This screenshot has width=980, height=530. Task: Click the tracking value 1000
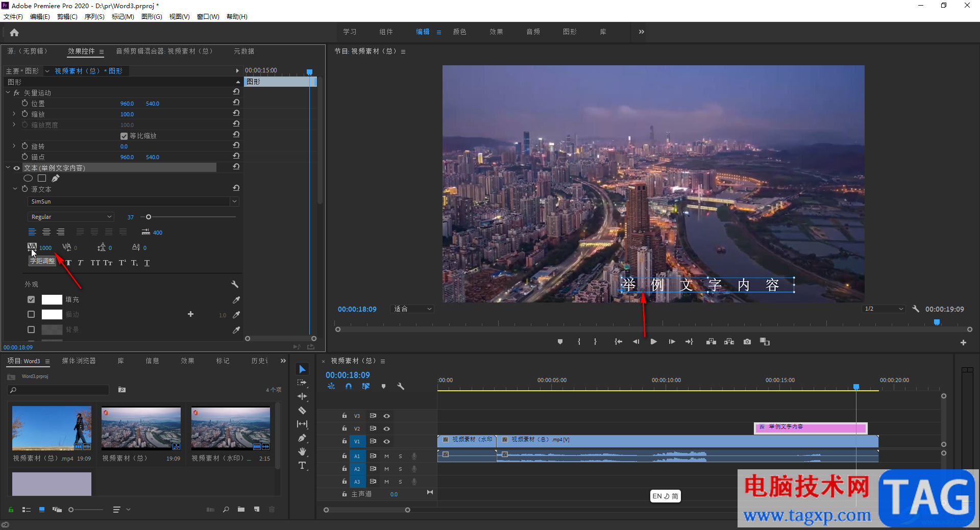pyautogui.click(x=45, y=248)
